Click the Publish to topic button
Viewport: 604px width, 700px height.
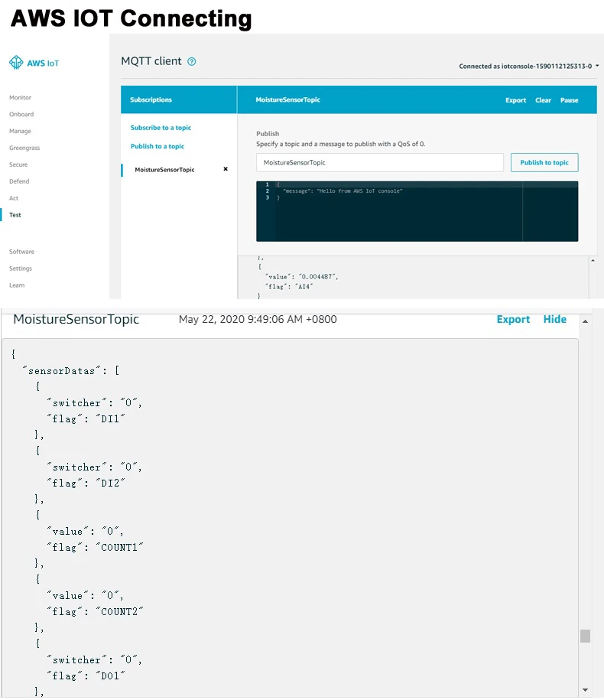pos(544,162)
